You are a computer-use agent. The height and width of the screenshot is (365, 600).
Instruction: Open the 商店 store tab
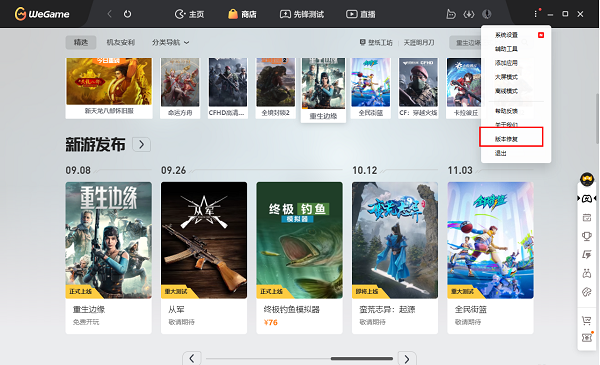(242, 15)
